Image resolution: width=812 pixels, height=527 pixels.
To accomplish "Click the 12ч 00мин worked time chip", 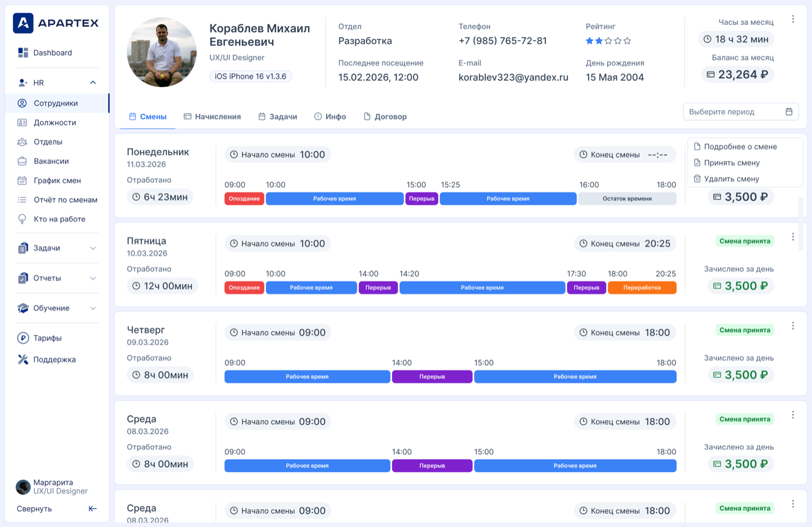I will click(162, 286).
